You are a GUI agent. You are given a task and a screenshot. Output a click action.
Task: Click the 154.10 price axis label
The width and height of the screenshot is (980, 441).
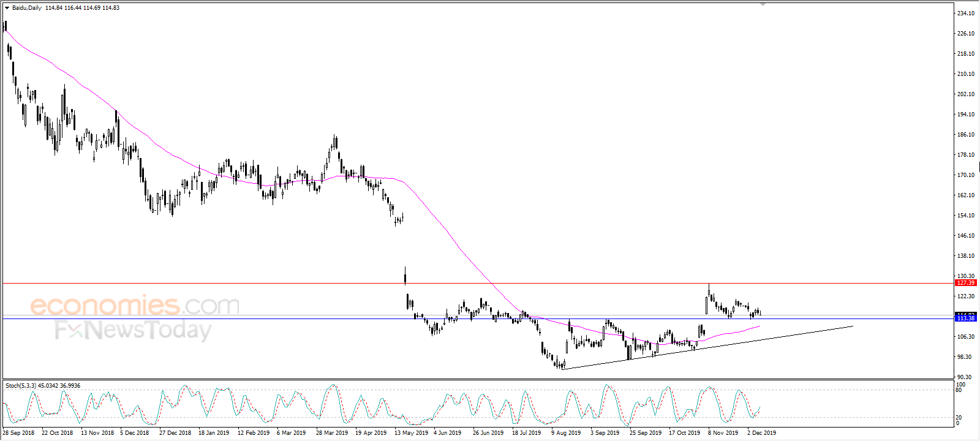click(x=966, y=216)
